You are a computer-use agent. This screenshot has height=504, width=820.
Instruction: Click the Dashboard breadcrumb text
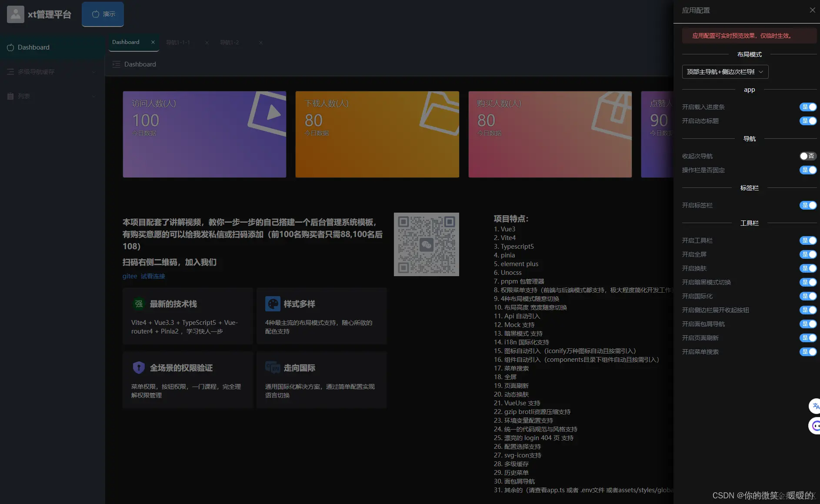pyautogui.click(x=140, y=64)
